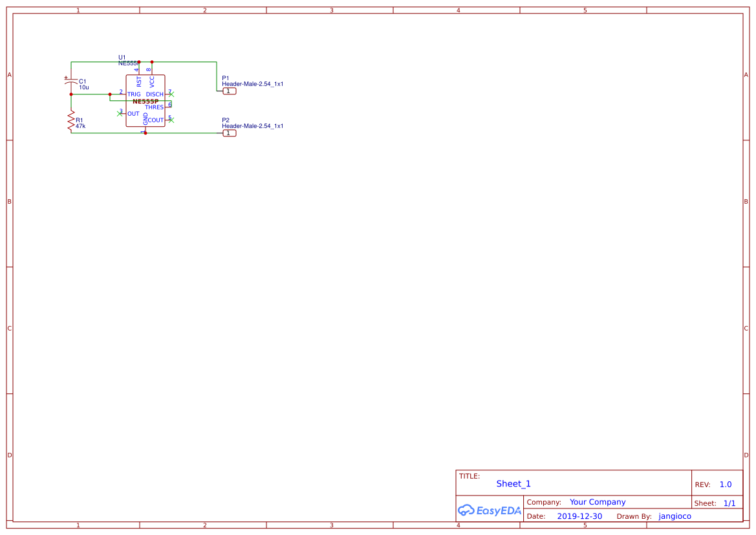Click the column 3 border zone label

tap(331, 10)
